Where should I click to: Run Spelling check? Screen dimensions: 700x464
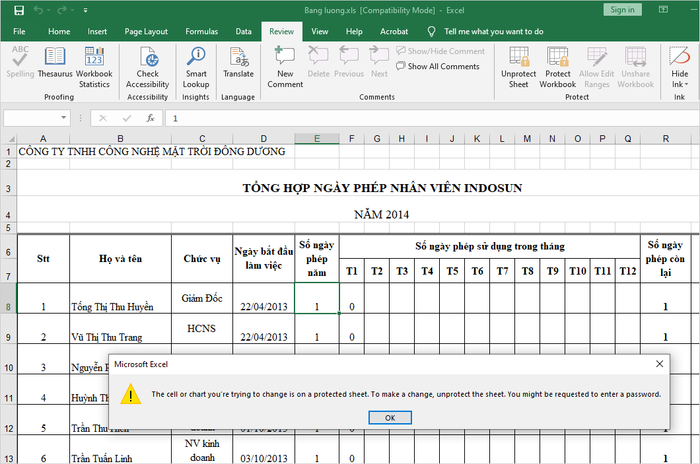tap(20, 63)
